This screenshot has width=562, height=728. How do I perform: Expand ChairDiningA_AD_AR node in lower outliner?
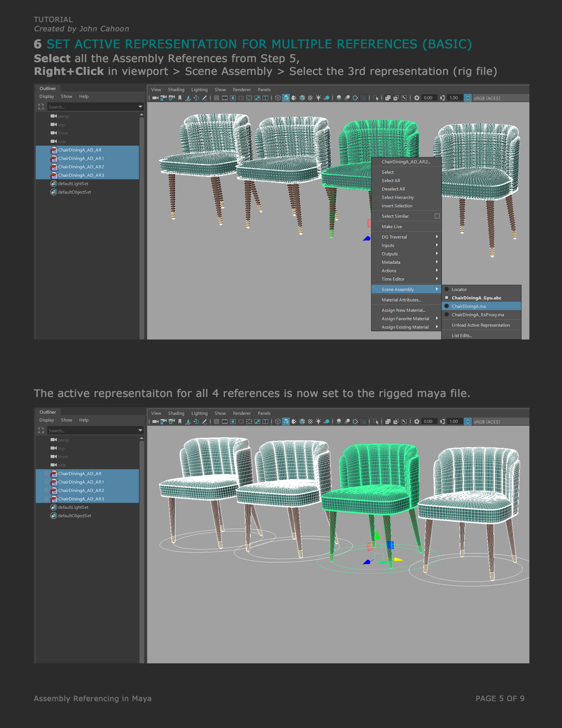pyautogui.click(x=46, y=473)
